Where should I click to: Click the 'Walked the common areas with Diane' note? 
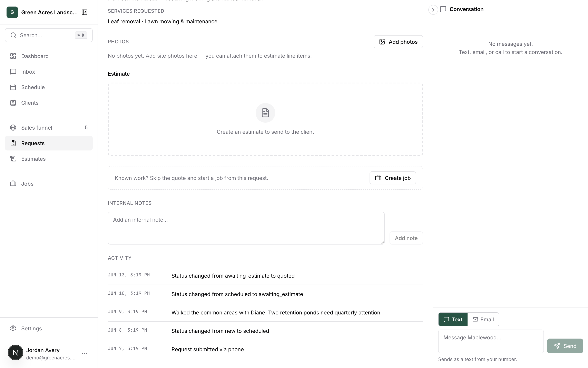[276, 313]
